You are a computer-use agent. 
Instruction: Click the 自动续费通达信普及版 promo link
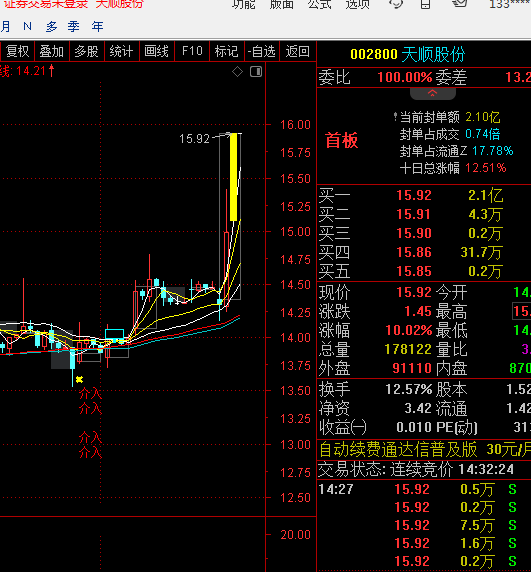[x=425, y=449]
